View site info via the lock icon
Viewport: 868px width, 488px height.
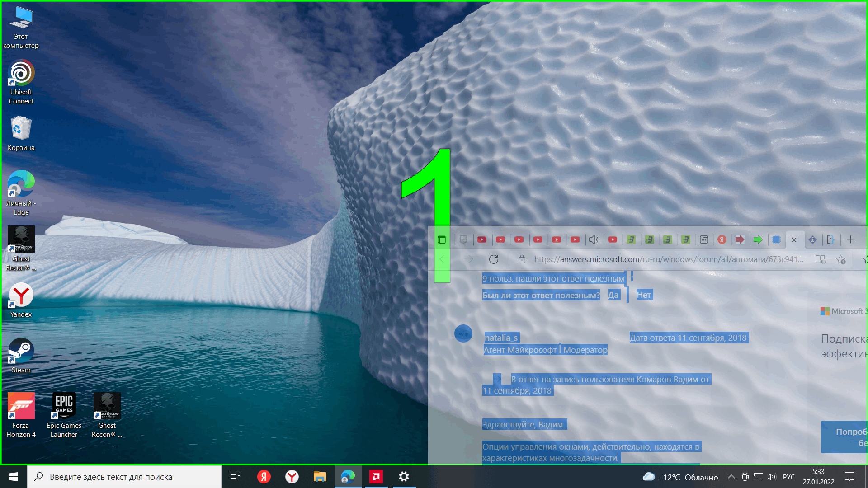click(x=522, y=259)
